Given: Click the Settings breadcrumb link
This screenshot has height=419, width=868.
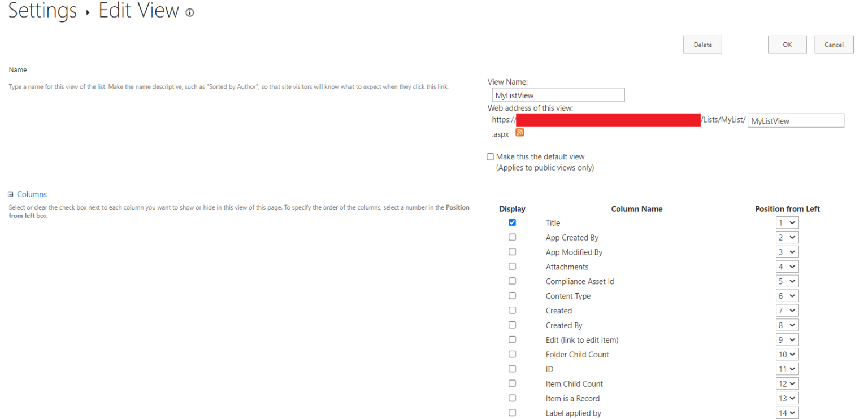Looking at the screenshot, I should pyautogui.click(x=42, y=11).
